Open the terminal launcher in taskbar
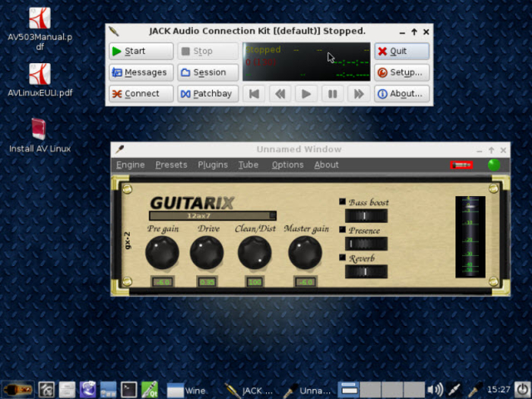The image size is (532, 399). coord(129,390)
